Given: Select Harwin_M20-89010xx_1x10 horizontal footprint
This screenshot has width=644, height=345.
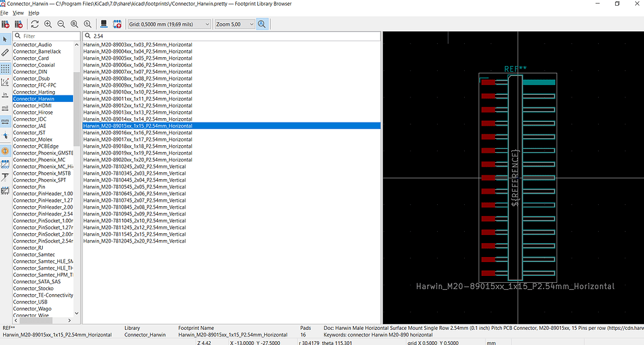Looking at the screenshot, I should pos(138,92).
